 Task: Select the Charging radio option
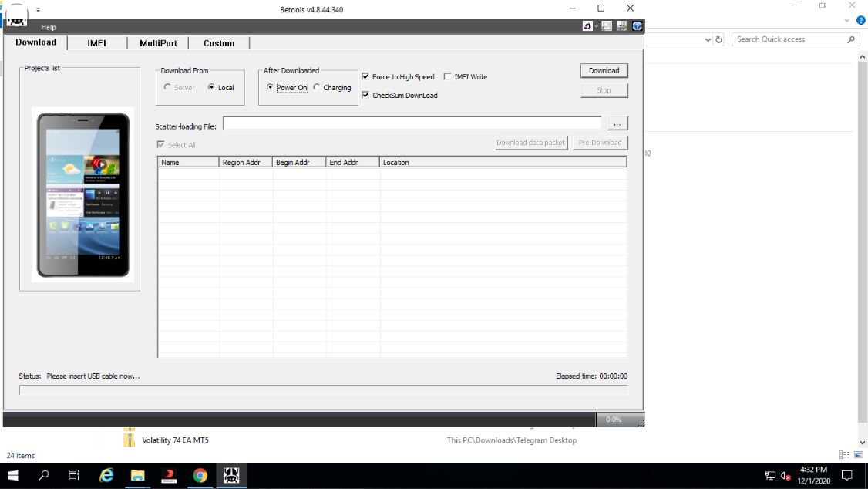pos(317,88)
